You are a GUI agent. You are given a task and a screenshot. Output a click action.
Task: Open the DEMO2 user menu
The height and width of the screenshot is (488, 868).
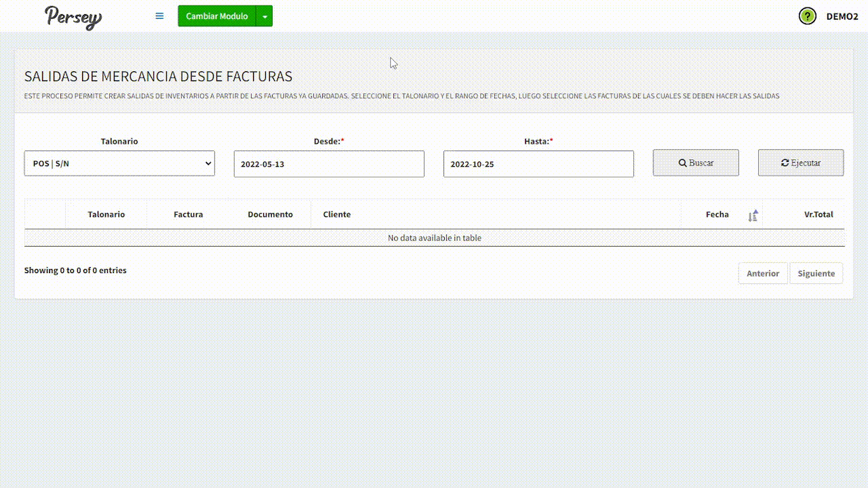pyautogui.click(x=842, y=16)
